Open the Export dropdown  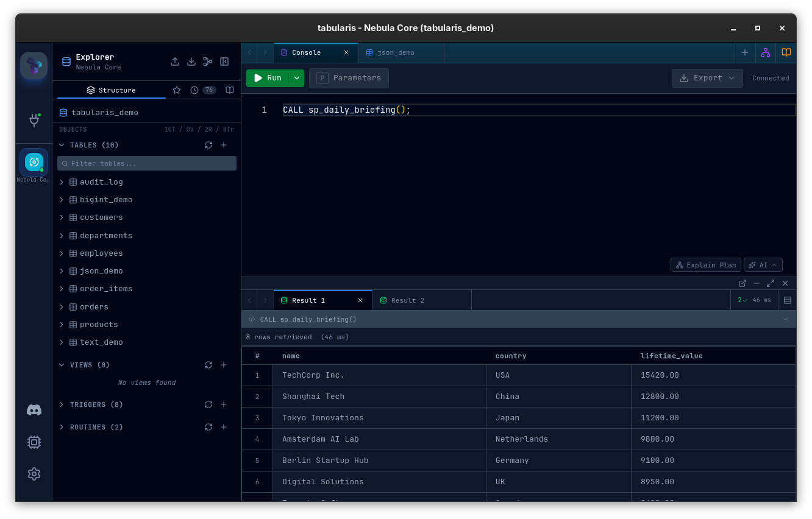point(707,78)
